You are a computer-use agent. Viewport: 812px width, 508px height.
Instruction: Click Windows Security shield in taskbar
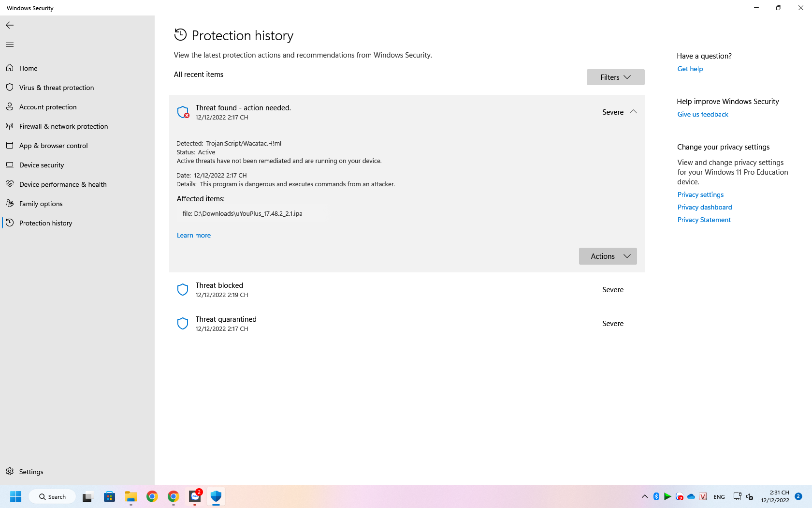pos(216,496)
